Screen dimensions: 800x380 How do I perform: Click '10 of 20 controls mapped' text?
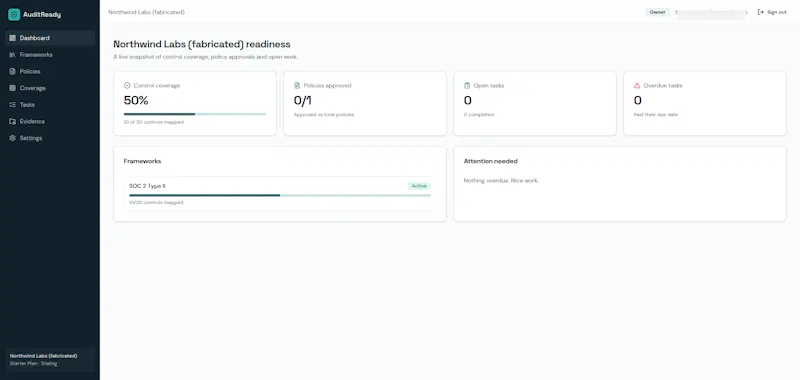click(x=154, y=122)
